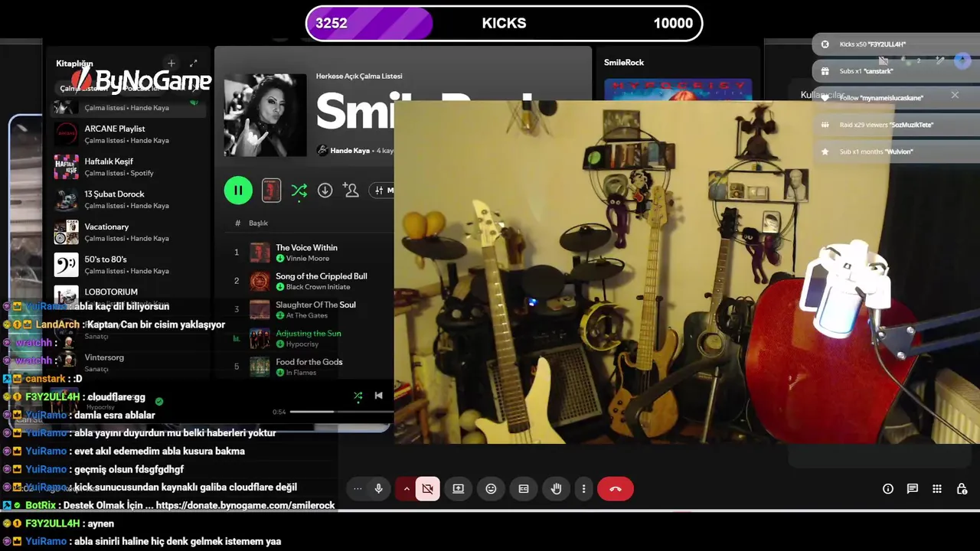This screenshot has width=980, height=551.
Task: Select the magic pencil icon near alerts
Action: [939, 60]
